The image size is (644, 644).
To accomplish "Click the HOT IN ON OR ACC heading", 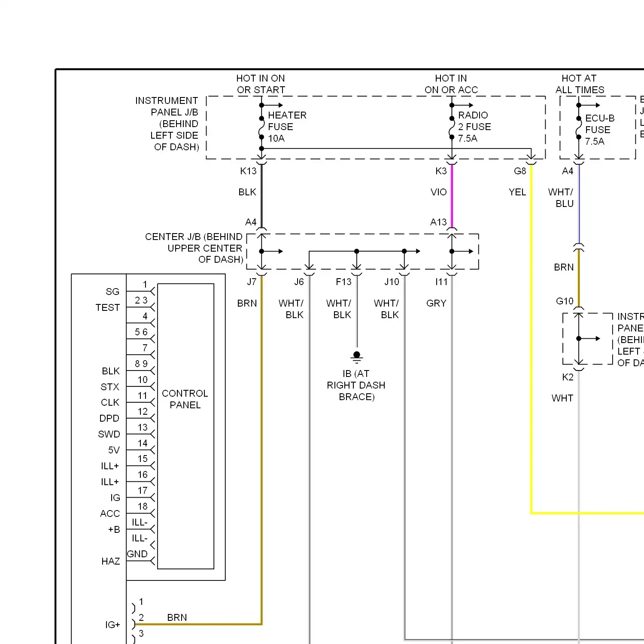I will (451, 84).
